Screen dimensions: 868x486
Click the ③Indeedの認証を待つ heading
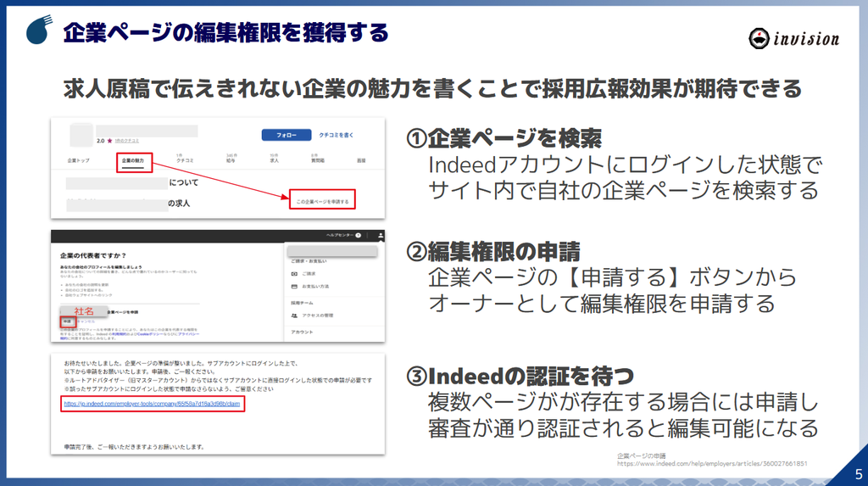point(520,377)
